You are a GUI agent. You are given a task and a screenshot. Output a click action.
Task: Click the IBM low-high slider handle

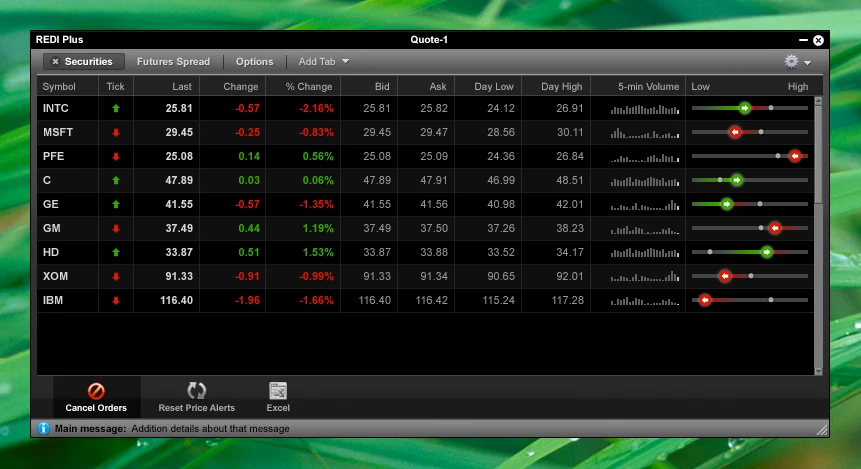point(705,300)
